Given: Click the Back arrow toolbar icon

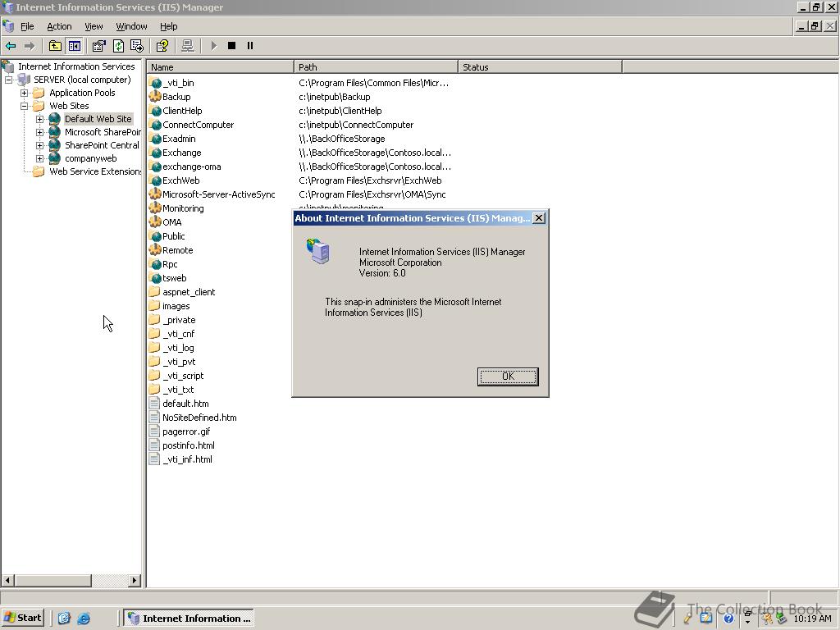Looking at the screenshot, I should pyautogui.click(x=11, y=46).
